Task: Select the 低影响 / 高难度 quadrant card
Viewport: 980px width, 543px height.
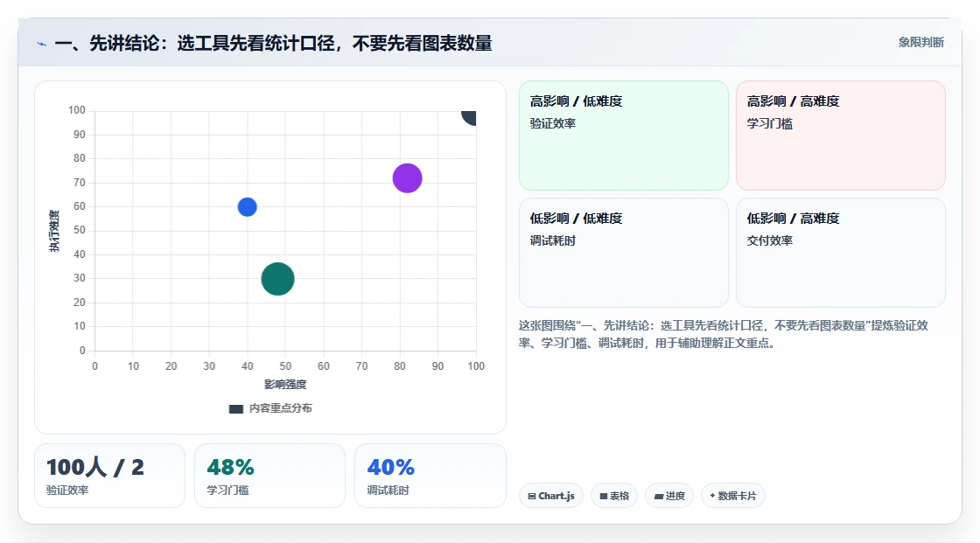Action: pyautogui.click(x=841, y=253)
